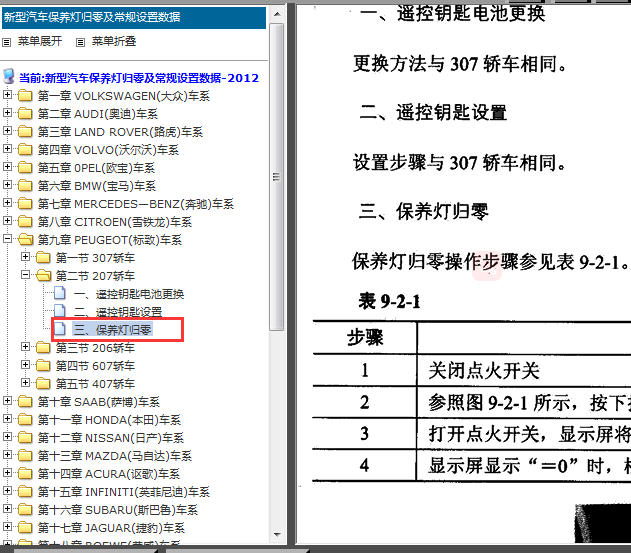Viewport: 631px width, 553px height.
Task: Click the computer icon beside 当前 root entry
Action: [x=8, y=76]
